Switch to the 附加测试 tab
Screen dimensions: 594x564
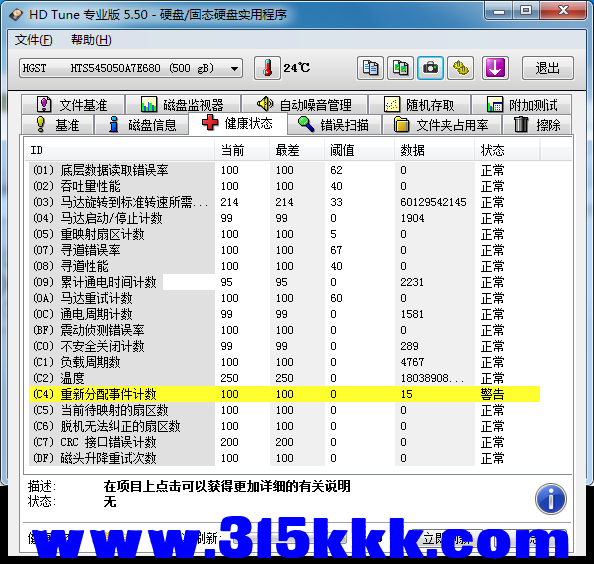pos(522,105)
